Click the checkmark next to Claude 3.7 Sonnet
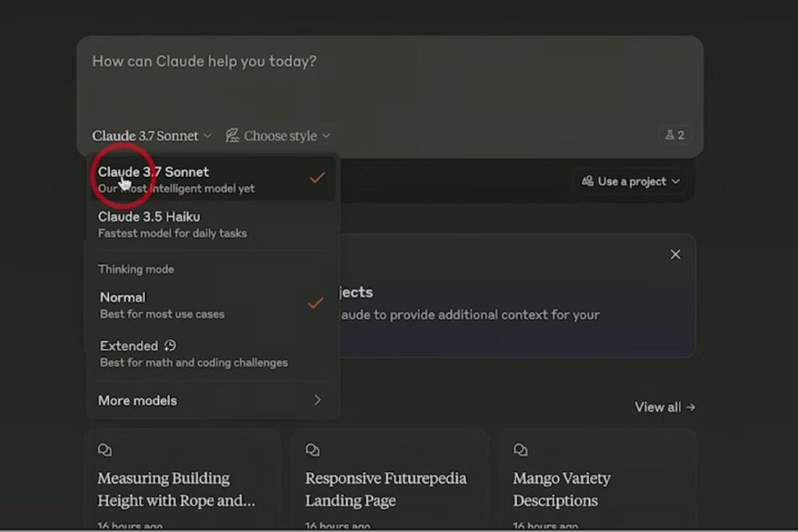This screenshot has width=798, height=532. [x=316, y=178]
